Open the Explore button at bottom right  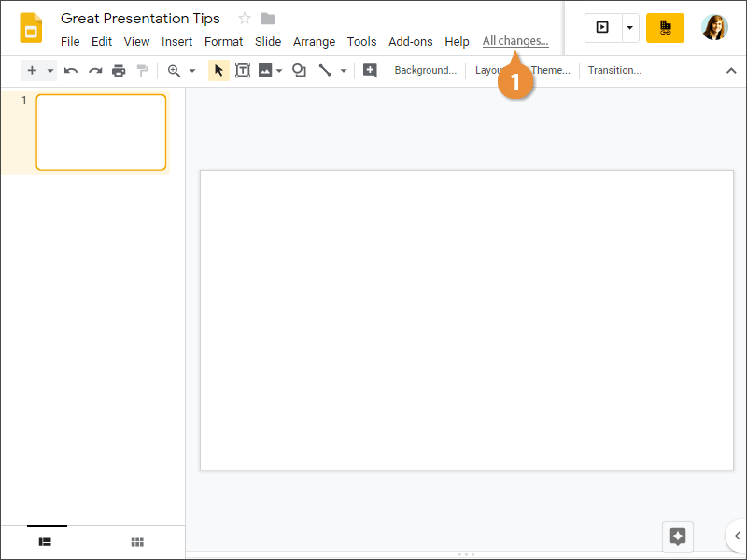point(678,536)
